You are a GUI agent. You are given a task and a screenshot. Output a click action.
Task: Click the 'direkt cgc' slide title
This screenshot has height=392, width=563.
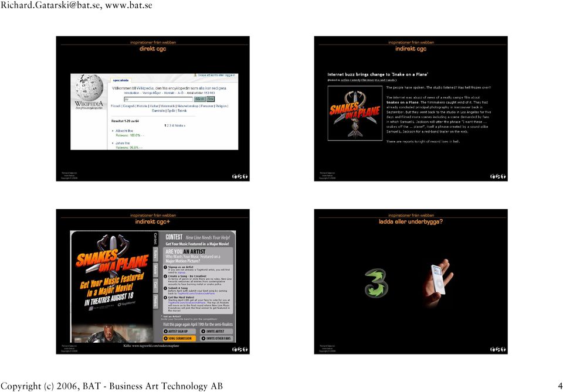point(152,49)
